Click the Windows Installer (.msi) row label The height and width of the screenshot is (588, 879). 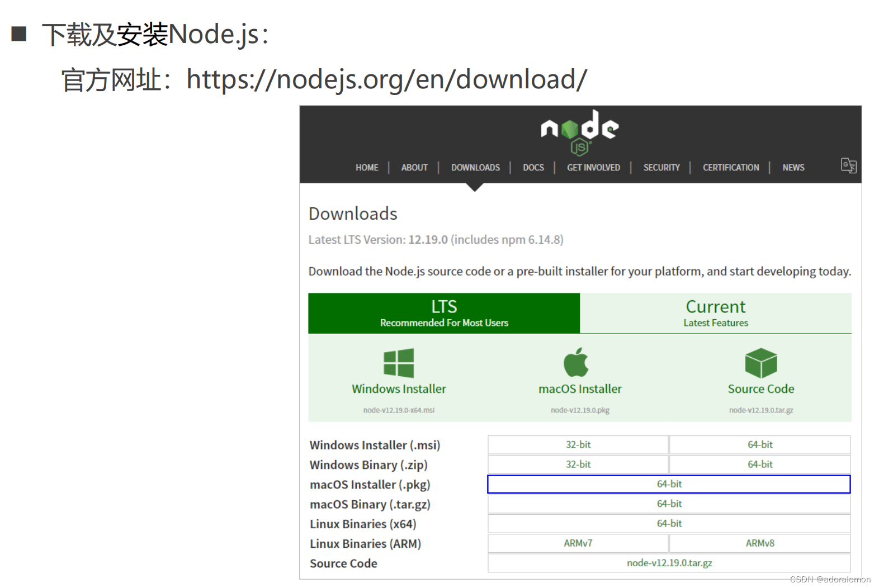coord(375,445)
